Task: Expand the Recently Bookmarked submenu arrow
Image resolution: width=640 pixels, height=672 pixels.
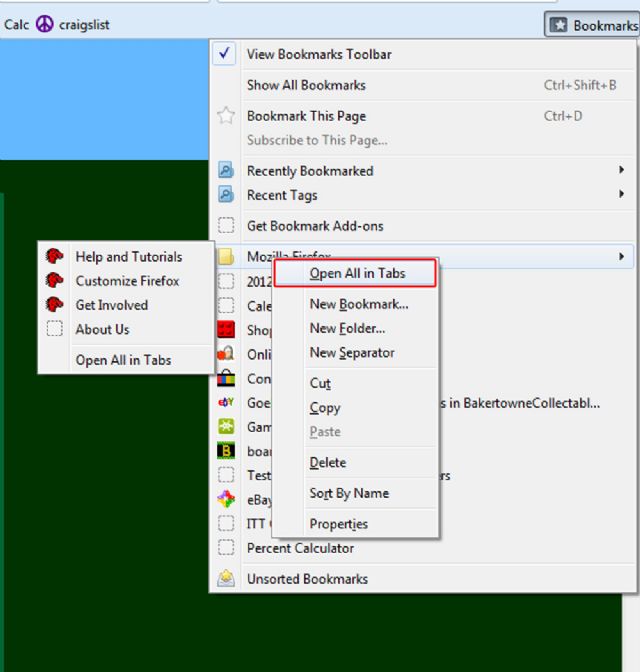Action: (x=622, y=171)
